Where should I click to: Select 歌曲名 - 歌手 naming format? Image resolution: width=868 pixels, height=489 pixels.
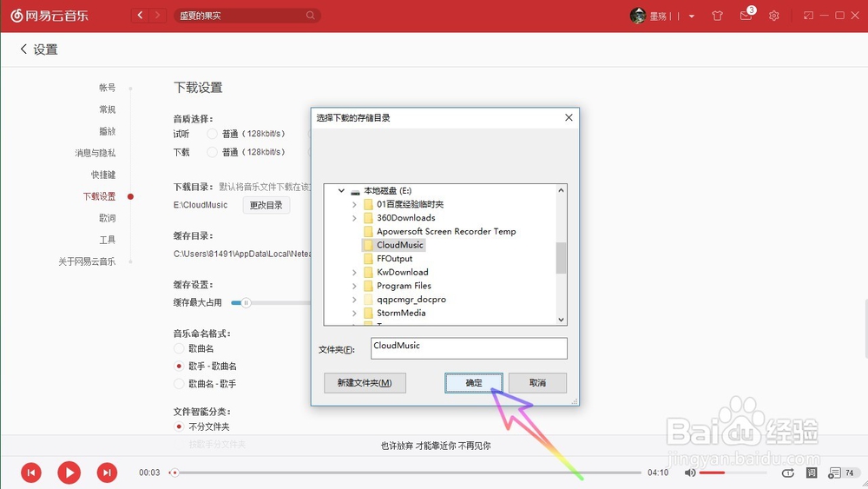[179, 383]
